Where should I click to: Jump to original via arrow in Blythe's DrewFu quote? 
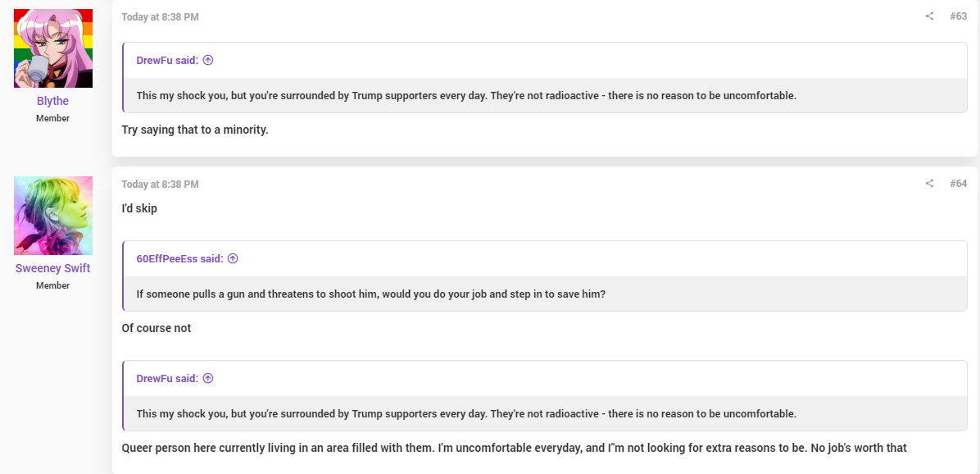coord(208,60)
